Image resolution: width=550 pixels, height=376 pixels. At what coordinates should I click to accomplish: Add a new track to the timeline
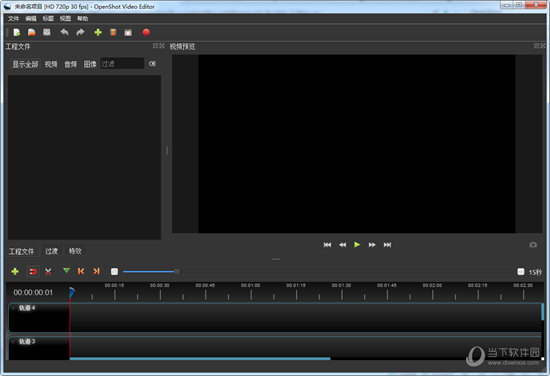[x=15, y=271]
